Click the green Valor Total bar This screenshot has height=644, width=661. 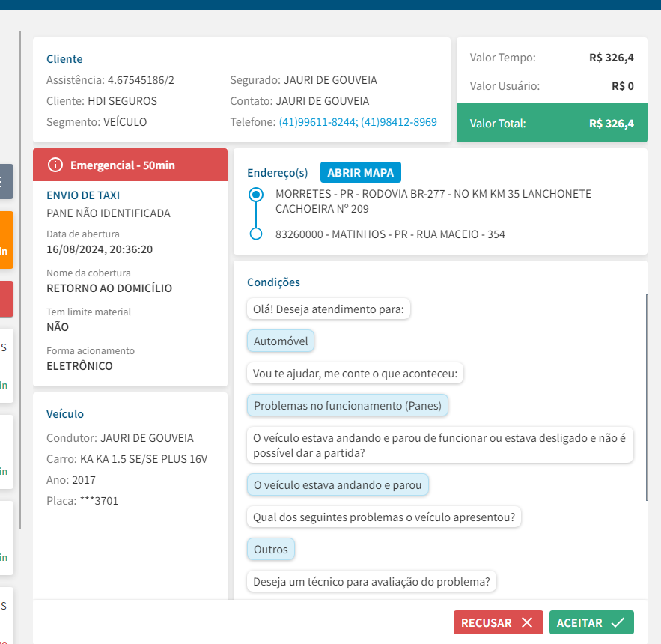click(551, 124)
